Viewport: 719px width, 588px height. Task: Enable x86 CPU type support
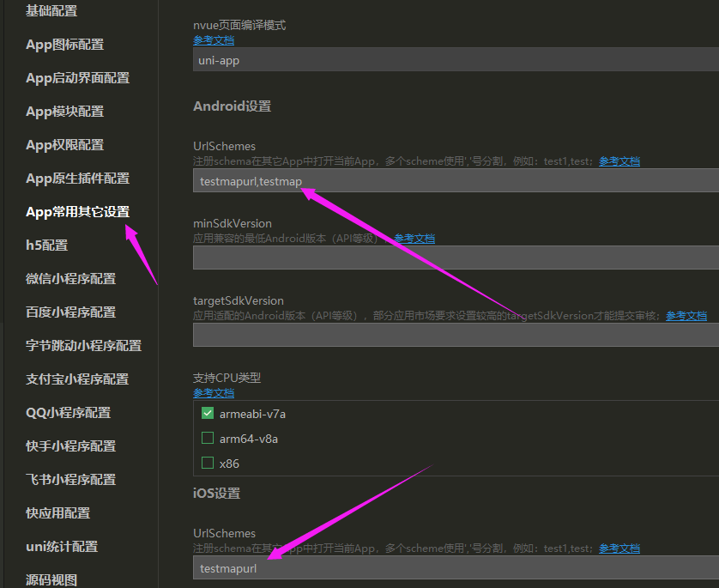207,463
